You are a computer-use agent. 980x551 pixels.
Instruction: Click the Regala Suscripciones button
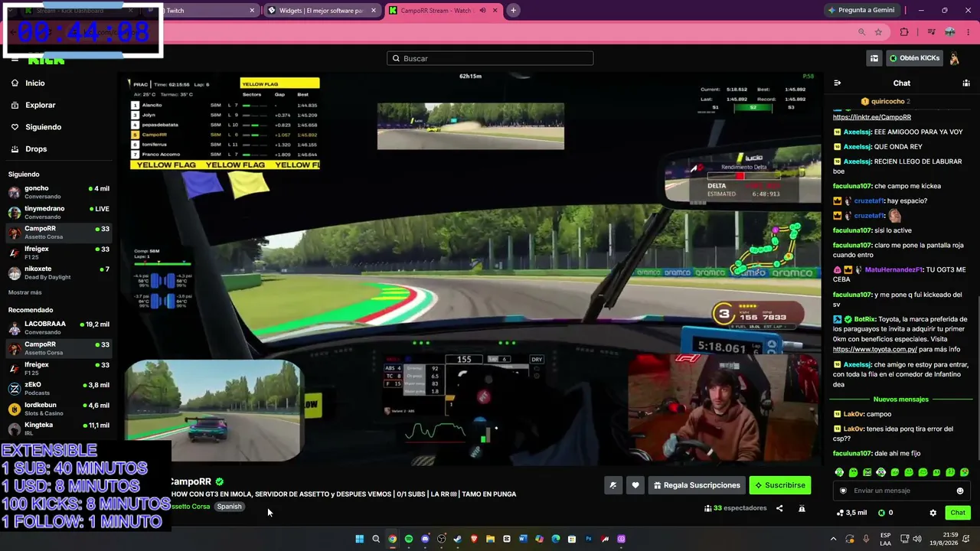pos(697,485)
